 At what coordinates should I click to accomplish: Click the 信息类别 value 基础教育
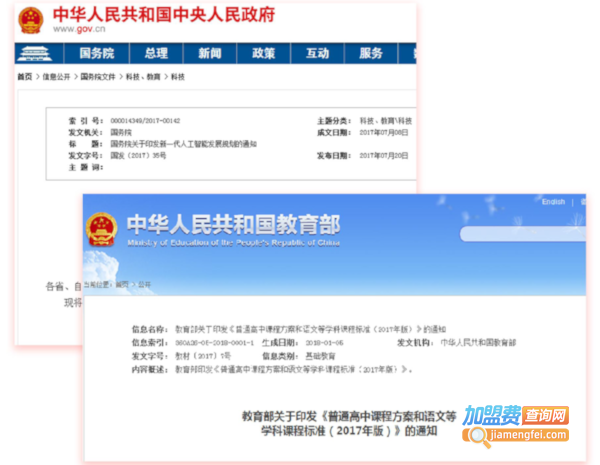320,356
